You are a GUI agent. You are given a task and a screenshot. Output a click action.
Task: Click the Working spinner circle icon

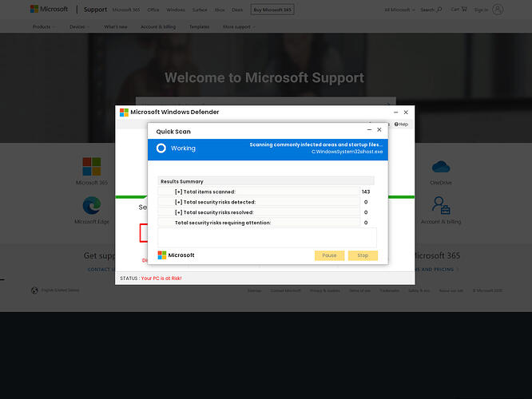tap(161, 148)
